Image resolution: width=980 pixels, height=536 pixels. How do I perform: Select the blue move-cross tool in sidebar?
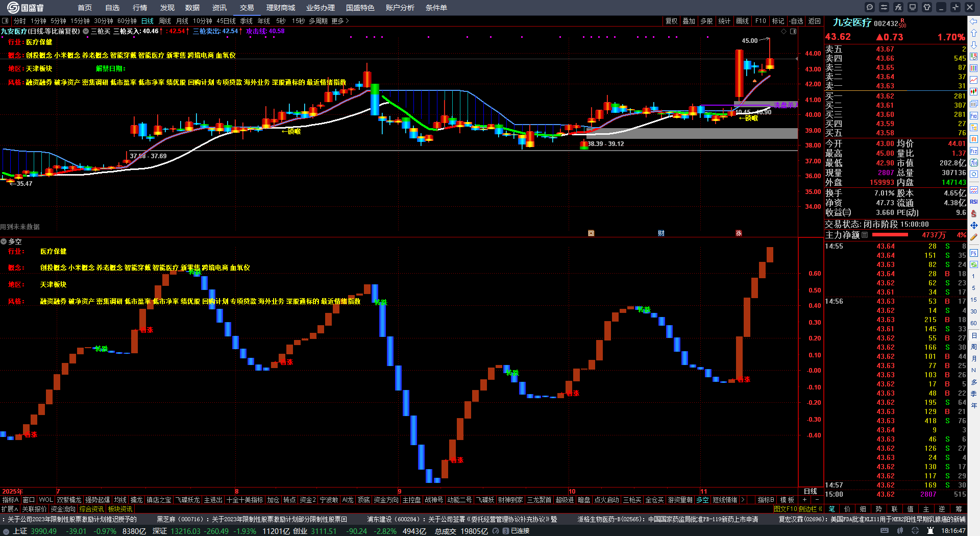click(x=974, y=225)
